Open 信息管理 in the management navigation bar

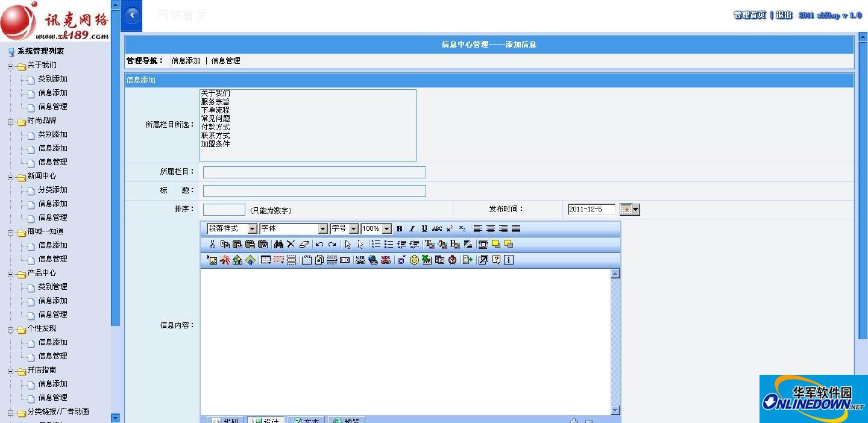click(226, 61)
